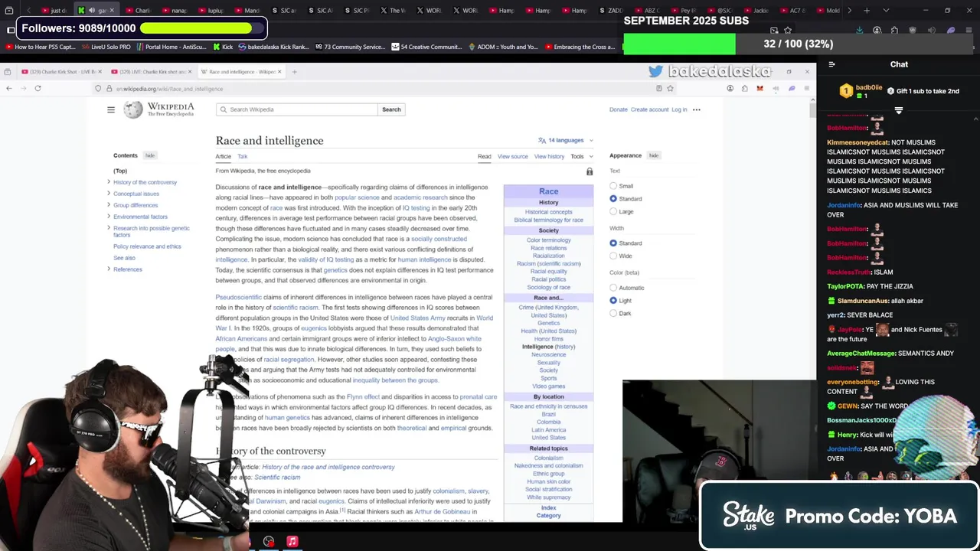Select Automatic color mode
980x551 pixels.
coord(613,288)
